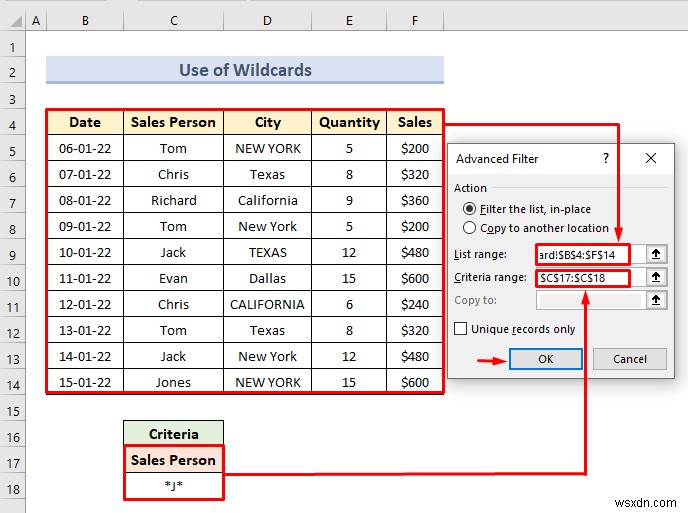Click the Use of Wildcards title cell
Viewport: 688px width, 513px height.
(245, 70)
